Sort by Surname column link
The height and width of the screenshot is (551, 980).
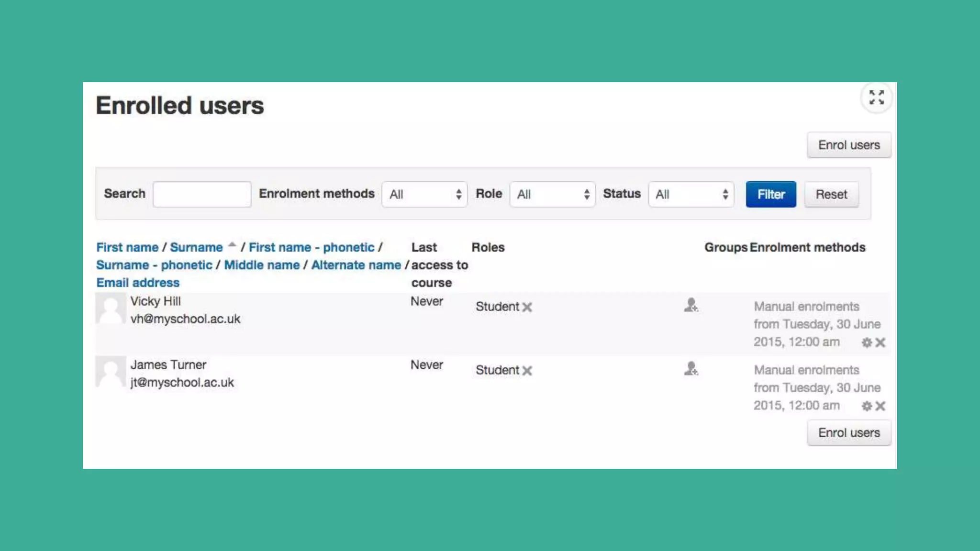click(x=196, y=247)
